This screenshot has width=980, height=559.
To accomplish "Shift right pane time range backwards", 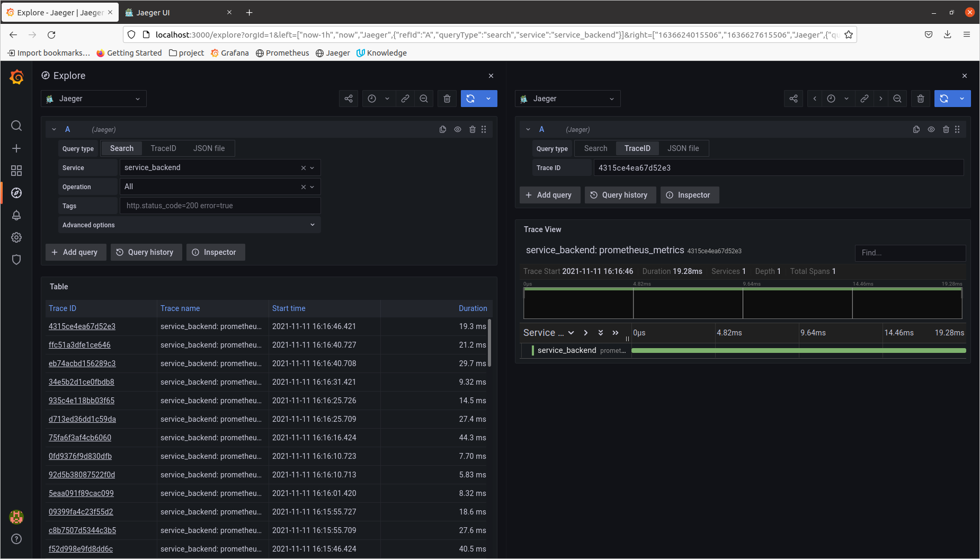I will [x=815, y=99].
